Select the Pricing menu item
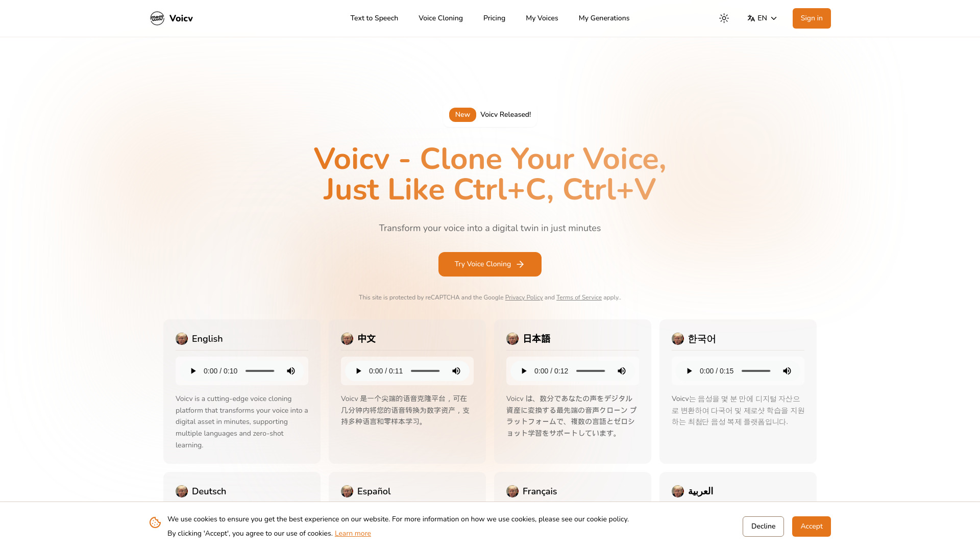 pyautogui.click(x=494, y=18)
